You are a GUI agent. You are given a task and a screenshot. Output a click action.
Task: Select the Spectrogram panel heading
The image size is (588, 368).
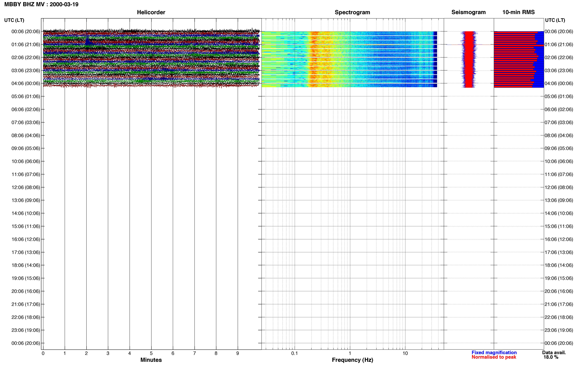352,12
